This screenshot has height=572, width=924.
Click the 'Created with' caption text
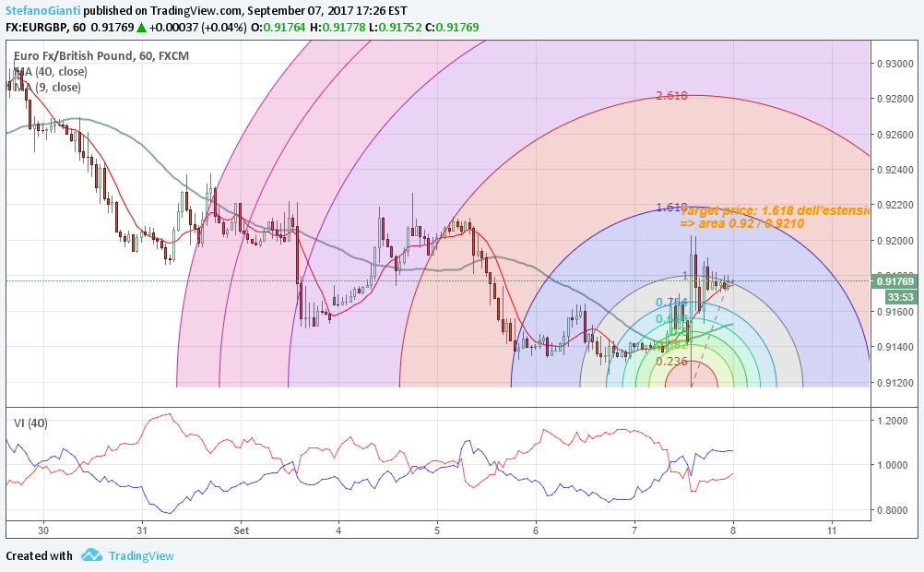(39, 556)
